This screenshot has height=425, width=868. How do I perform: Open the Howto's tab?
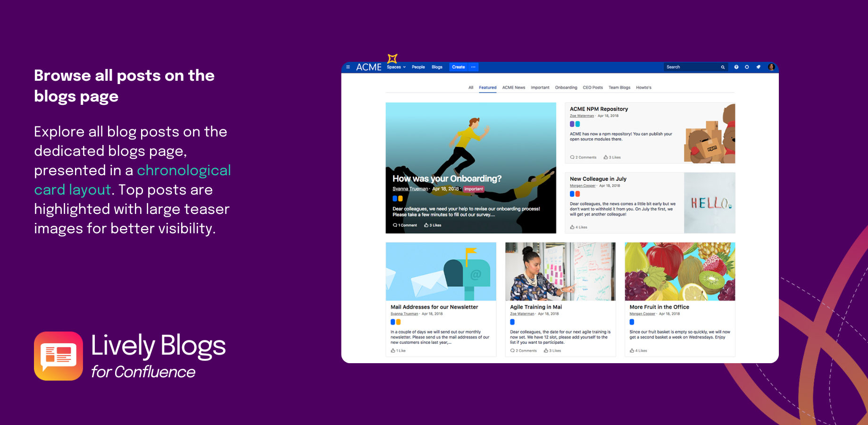[643, 87]
